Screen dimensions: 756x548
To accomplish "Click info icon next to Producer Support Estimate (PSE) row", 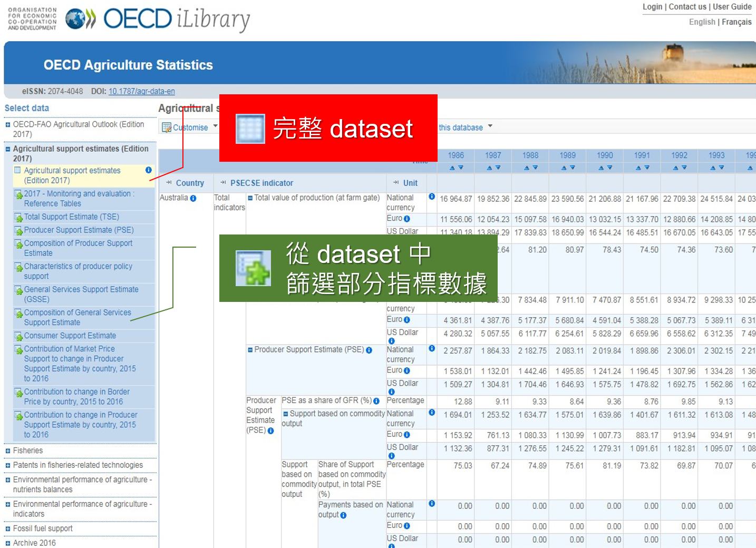I will [369, 350].
